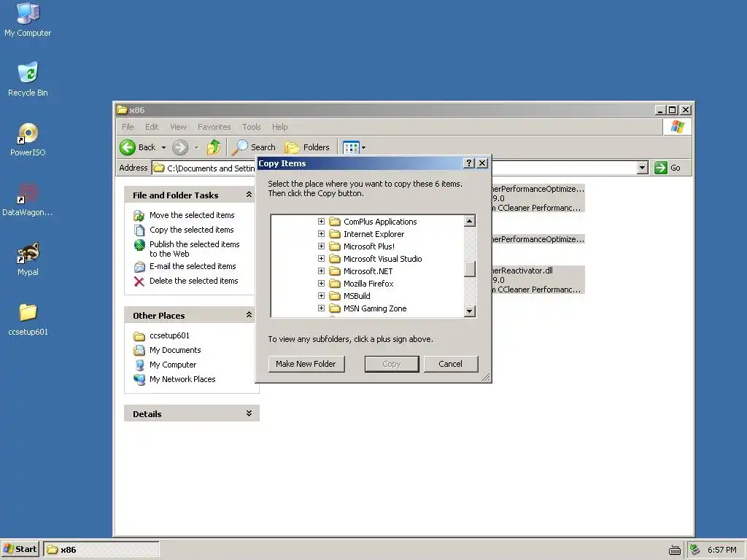
Task: Open ccsetup601 link in Other Places
Action: click(x=169, y=335)
